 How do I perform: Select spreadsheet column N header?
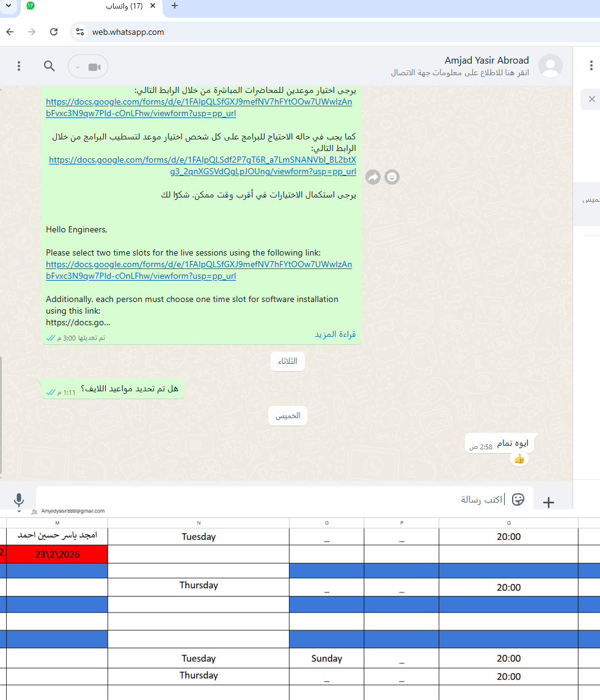pos(199,523)
